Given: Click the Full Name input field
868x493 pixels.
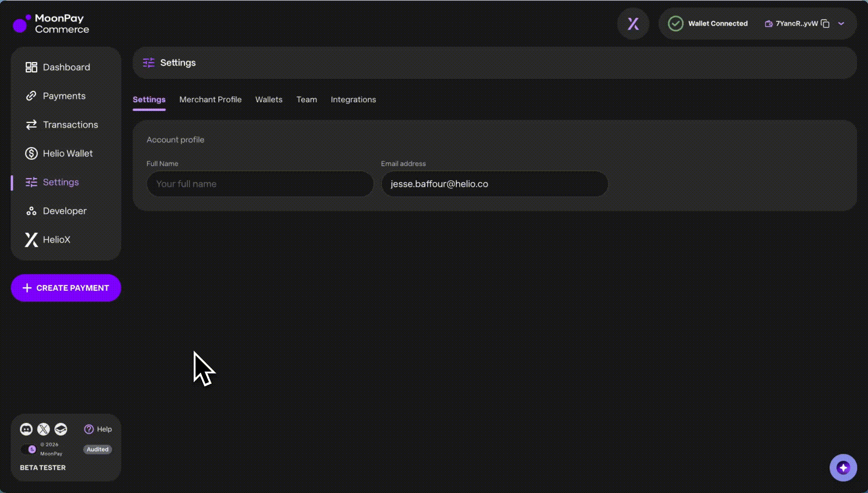Looking at the screenshot, I should point(260,184).
